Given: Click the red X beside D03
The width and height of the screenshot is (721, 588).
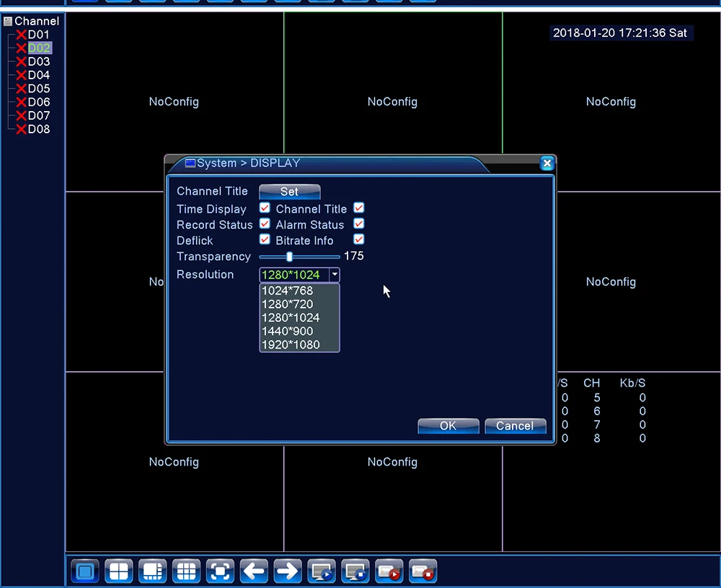Looking at the screenshot, I should (x=21, y=61).
